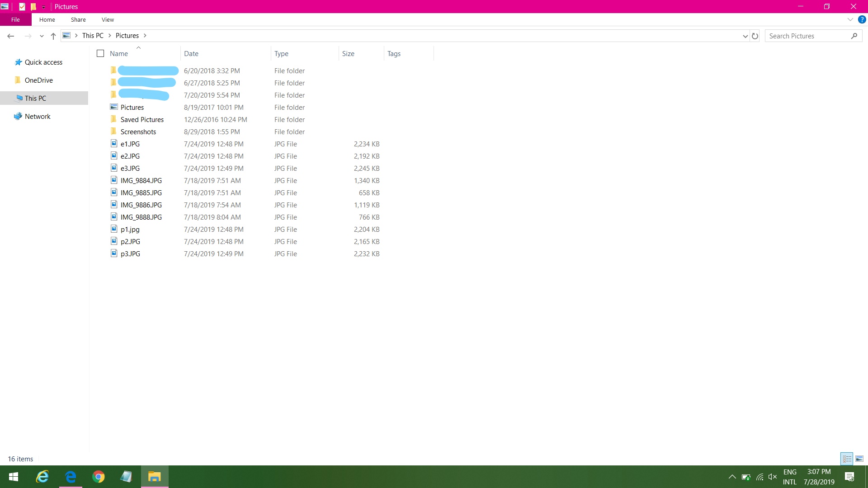
Task: Click the search magnifier icon
Action: [854, 36]
